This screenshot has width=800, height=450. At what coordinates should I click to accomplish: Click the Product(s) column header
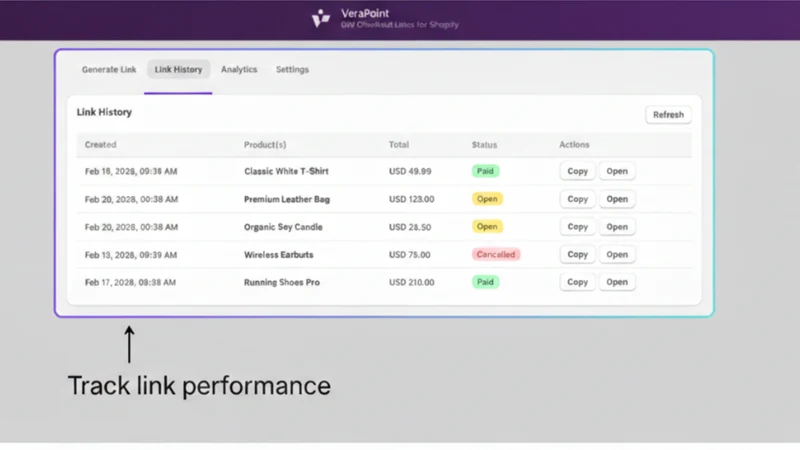[x=265, y=144]
